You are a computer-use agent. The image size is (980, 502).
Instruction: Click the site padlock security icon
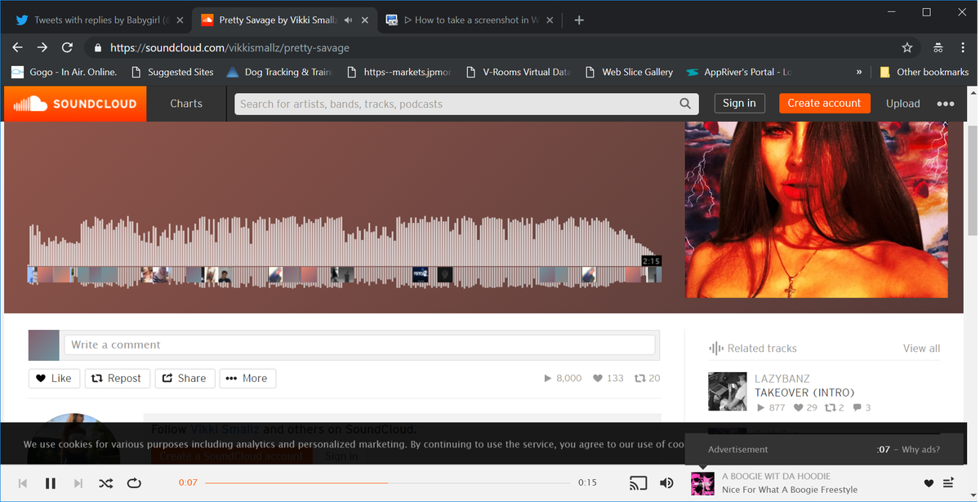tap(98, 47)
